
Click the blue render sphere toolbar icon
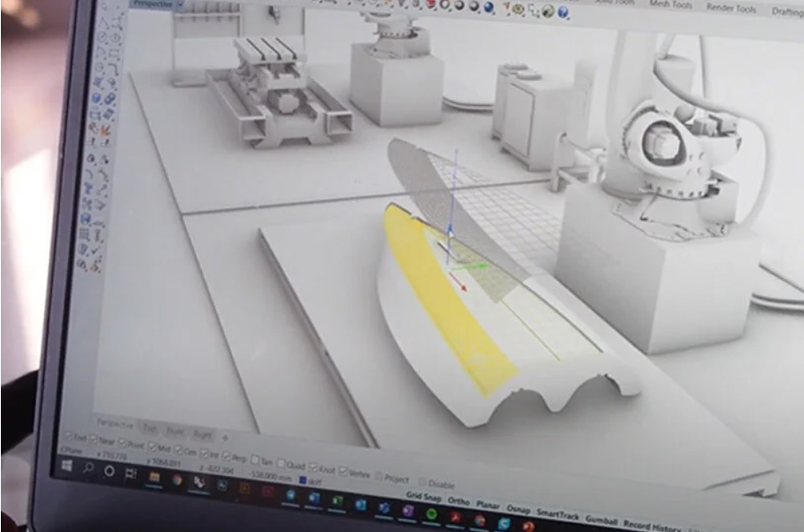pos(489,7)
